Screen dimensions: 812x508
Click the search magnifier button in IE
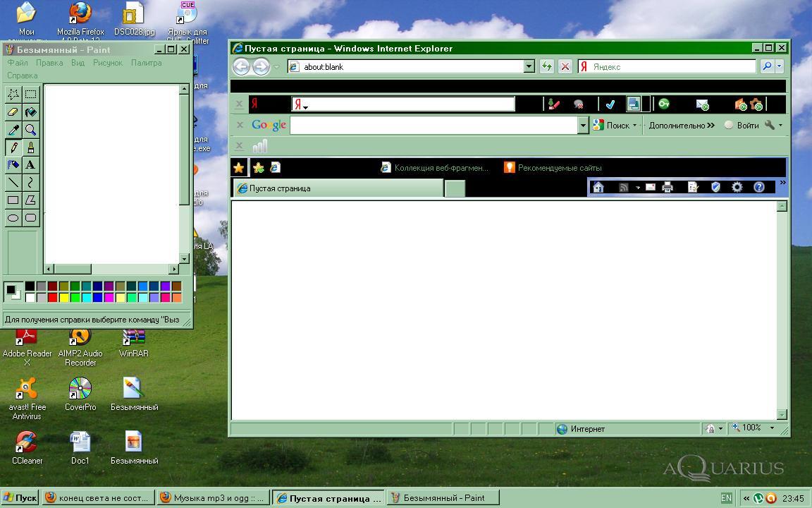(767, 66)
